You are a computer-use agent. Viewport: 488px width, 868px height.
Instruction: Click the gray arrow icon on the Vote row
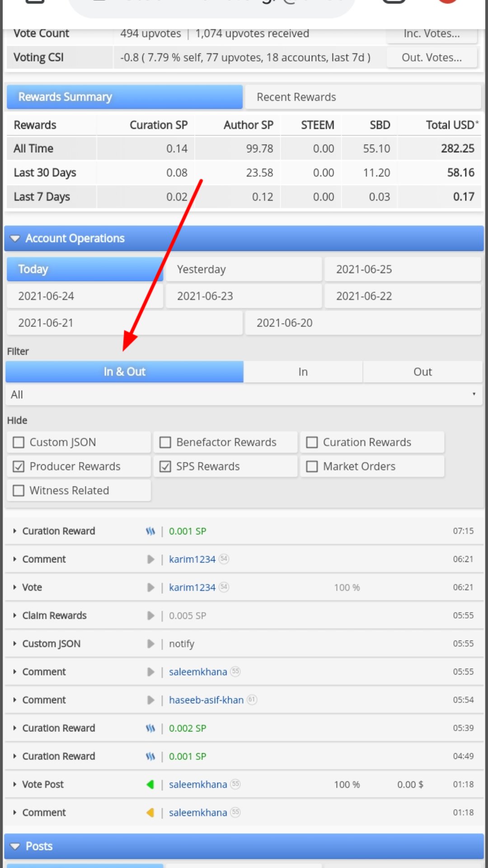click(151, 588)
